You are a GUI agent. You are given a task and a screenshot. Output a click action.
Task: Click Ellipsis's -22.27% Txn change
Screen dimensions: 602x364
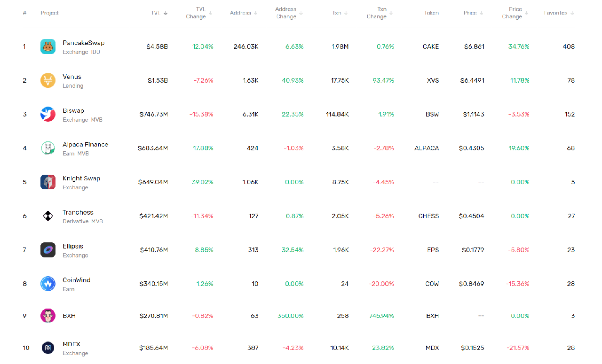pyautogui.click(x=381, y=250)
